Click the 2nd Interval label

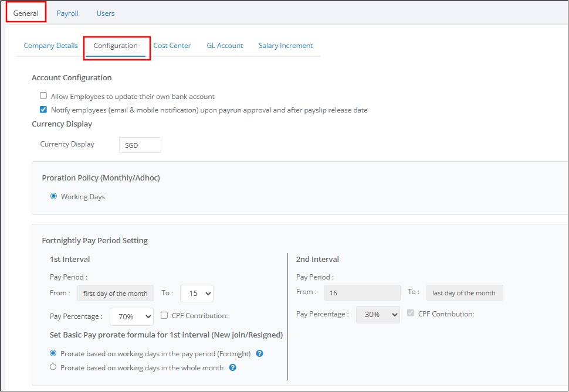[317, 259]
